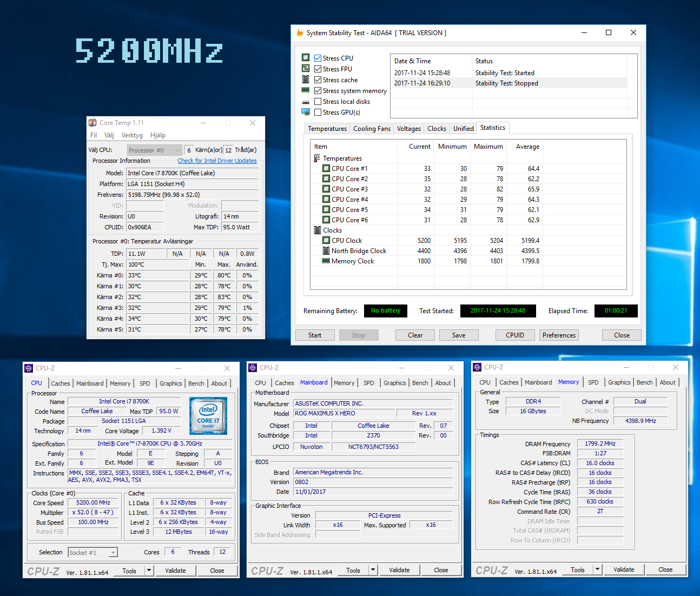
Task: Switch to the Temperatures tab in AIDA64
Action: point(327,129)
